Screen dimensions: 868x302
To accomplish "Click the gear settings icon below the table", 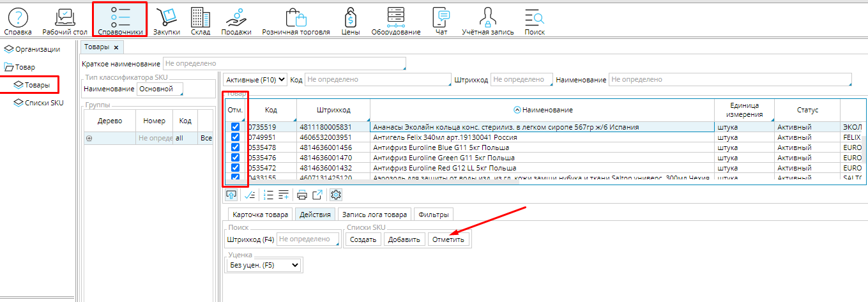I will pos(336,195).
